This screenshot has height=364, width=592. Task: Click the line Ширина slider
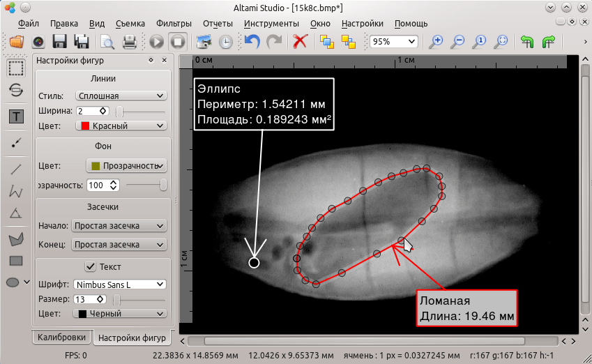[x=142, y=112]
